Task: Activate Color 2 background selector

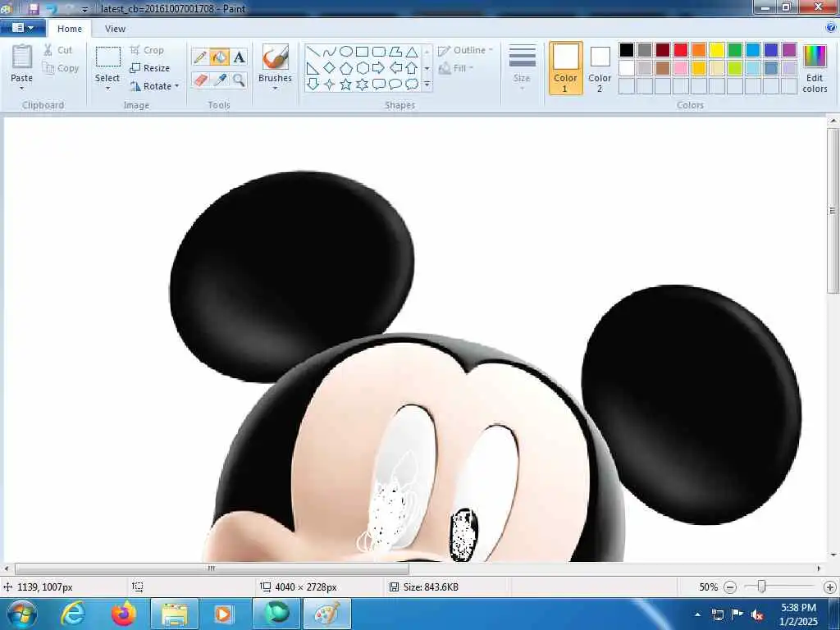Action: click(600, 68)
